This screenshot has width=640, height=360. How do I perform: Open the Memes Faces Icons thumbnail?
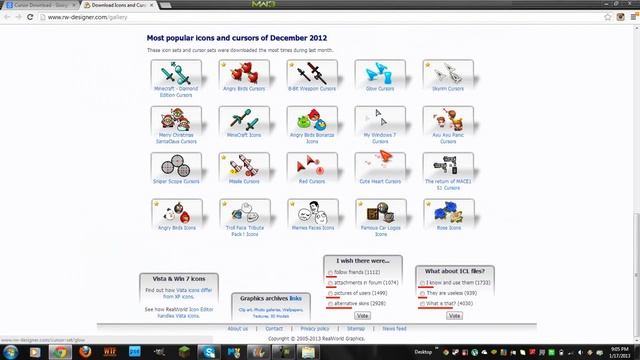(312, 213)
